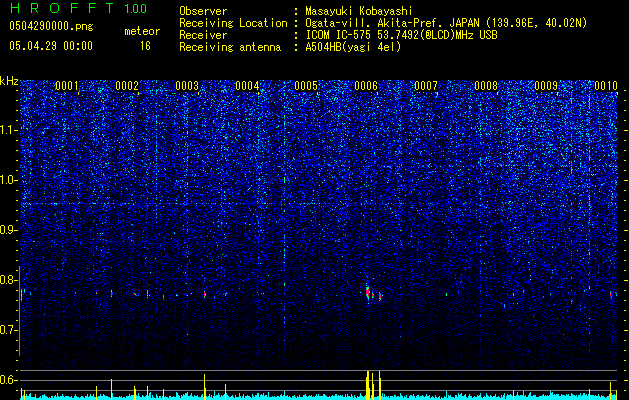Click the 0002 minute marker

pos(127,85)
